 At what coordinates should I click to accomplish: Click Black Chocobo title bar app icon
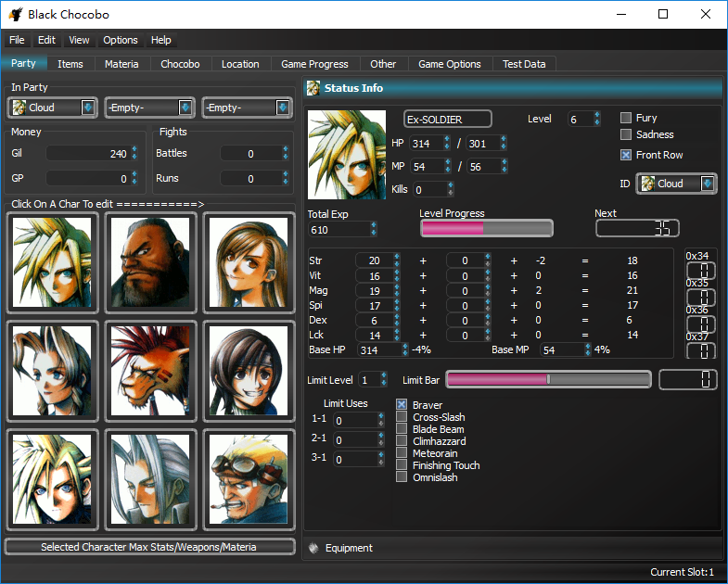tap(16, 15)
